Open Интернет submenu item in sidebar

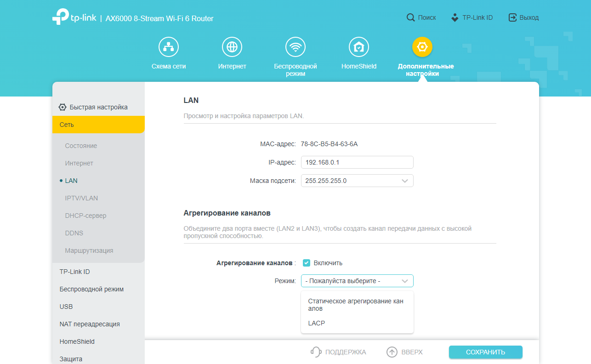coord(79,163)
